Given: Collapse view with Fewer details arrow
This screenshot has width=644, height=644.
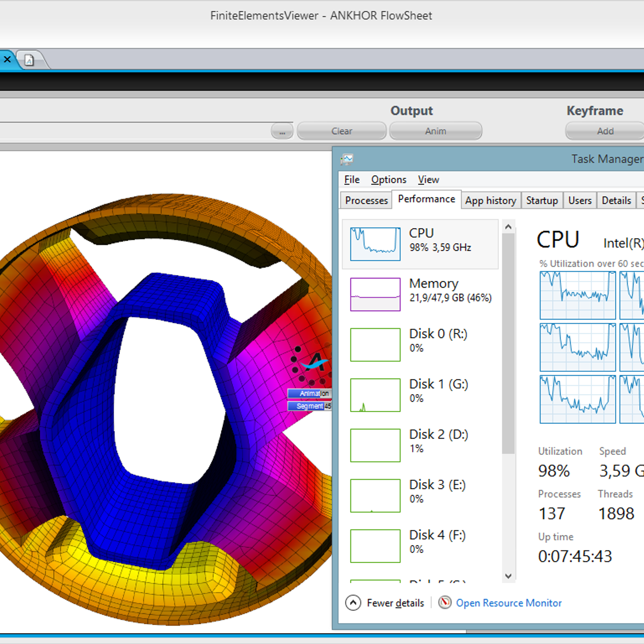Looking at the screenshot, I should pos(353,603).
